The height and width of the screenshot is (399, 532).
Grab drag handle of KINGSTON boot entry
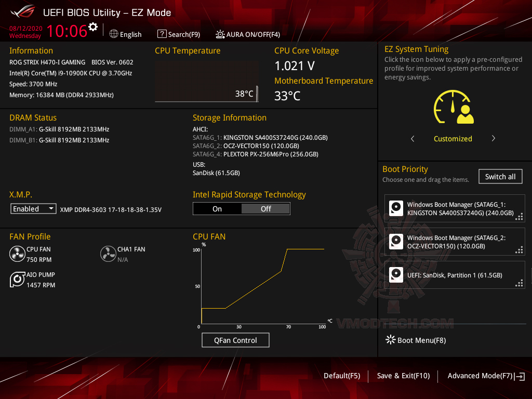(x=519, y=217)
